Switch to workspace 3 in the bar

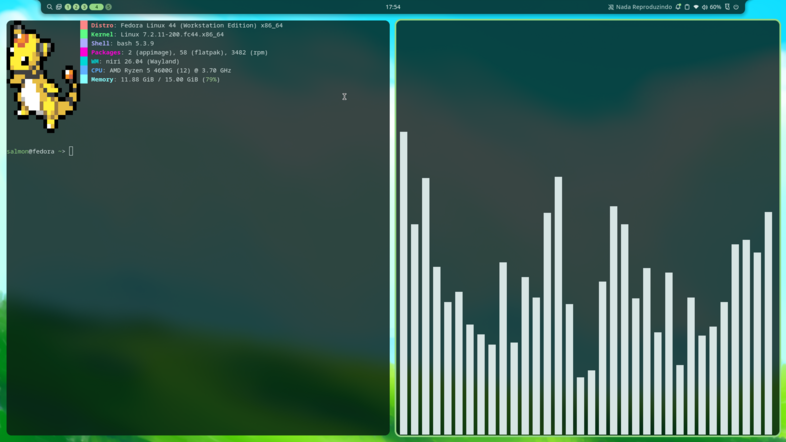tap(84, 7)
